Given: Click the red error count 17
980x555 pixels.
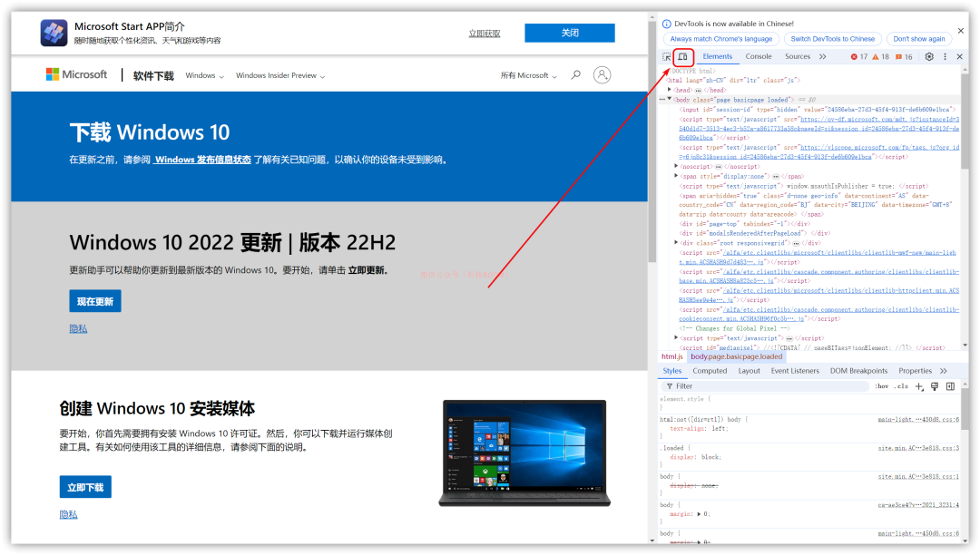Looking at the screenshot, I should click(x=859, y=57).
